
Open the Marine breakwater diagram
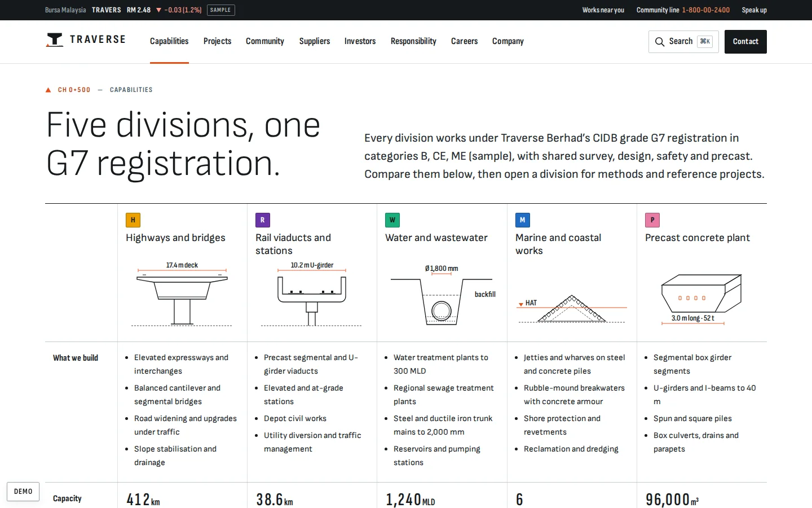tap(572, 308)
